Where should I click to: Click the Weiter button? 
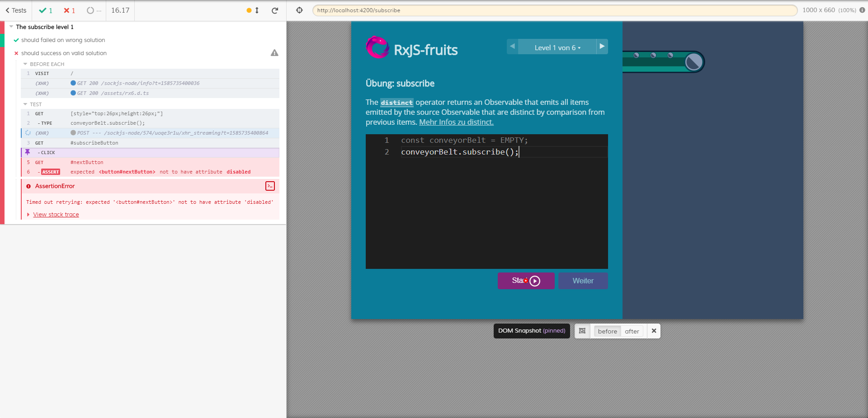coord(583,281)
